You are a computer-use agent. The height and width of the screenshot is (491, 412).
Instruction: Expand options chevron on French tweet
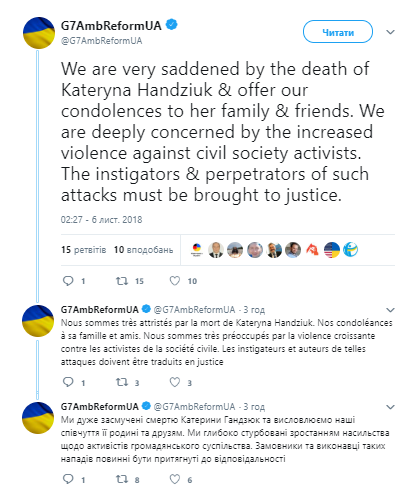390,310
